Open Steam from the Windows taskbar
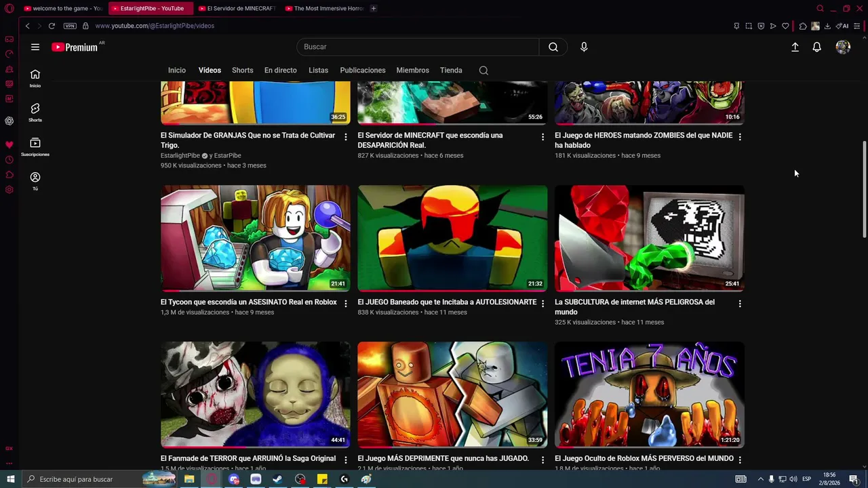 click(x=278, y=479)
